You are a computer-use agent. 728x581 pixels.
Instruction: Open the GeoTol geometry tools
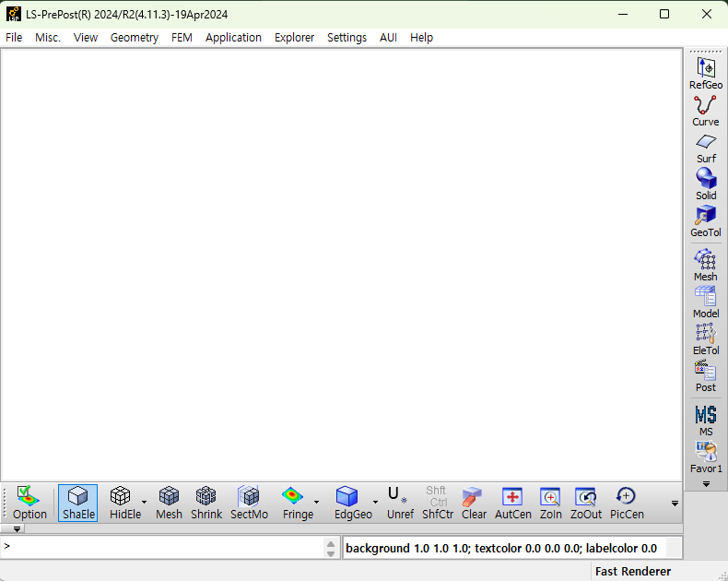[706, 221]
